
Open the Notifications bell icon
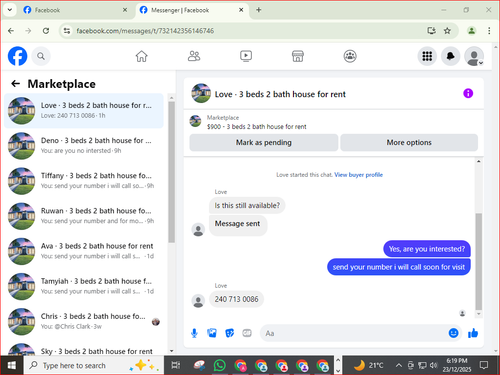(451, 56)
